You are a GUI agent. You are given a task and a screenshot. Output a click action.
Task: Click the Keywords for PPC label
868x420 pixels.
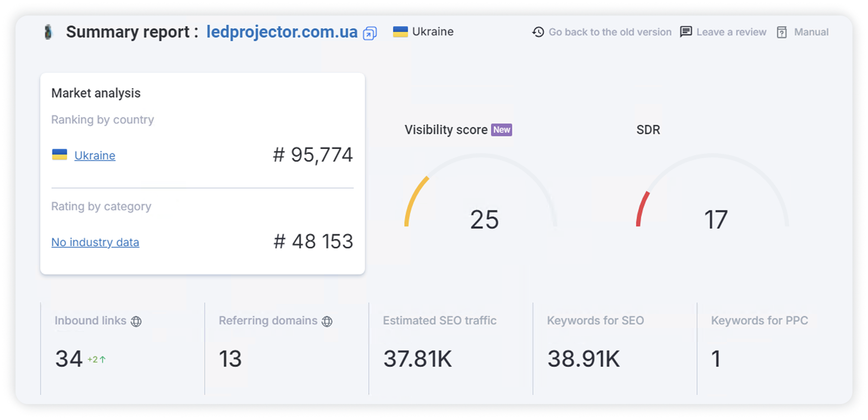point(760,320)
